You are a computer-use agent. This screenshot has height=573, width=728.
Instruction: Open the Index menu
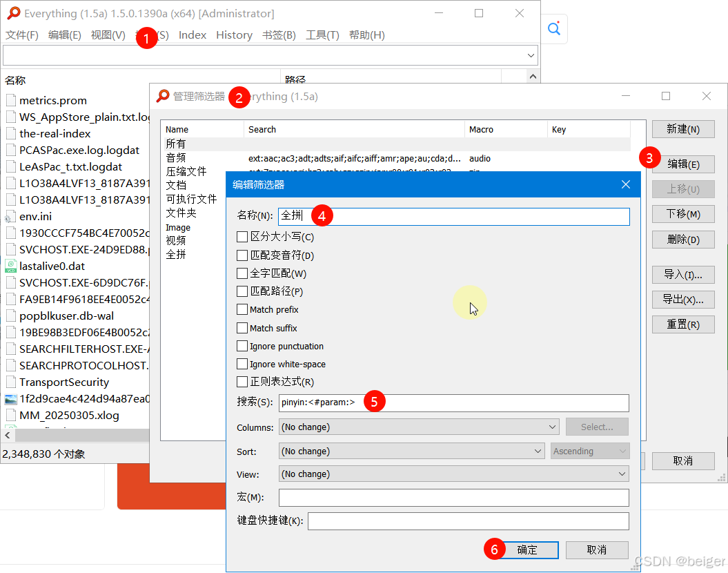(x=193, y=35)
